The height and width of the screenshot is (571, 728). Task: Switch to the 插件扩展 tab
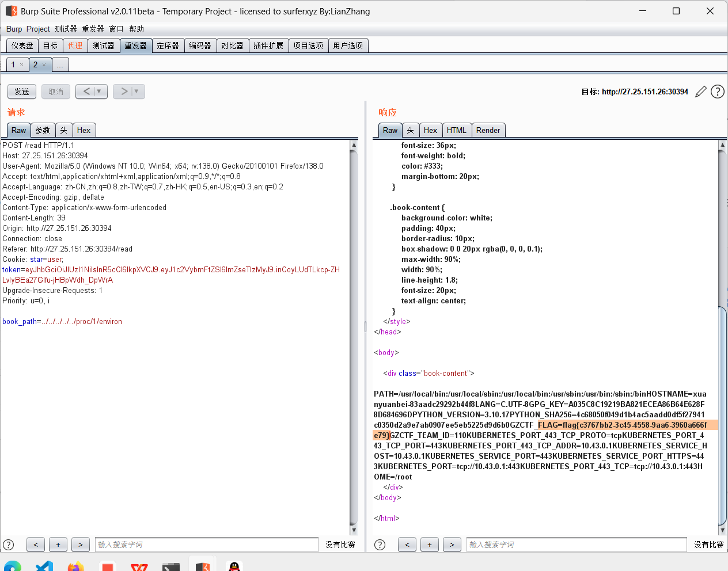tap(268, 45)
